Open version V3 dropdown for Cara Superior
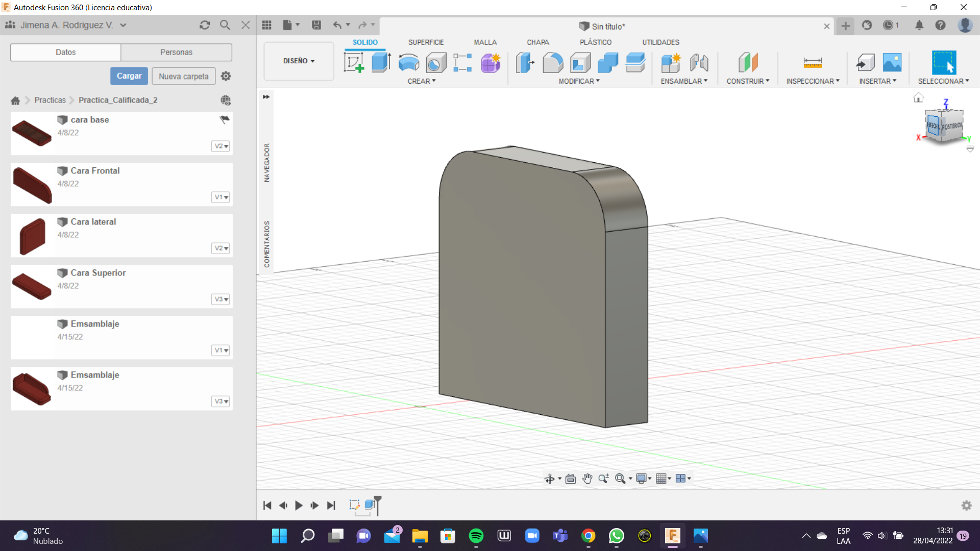980x551 pixels. (220, 299)
